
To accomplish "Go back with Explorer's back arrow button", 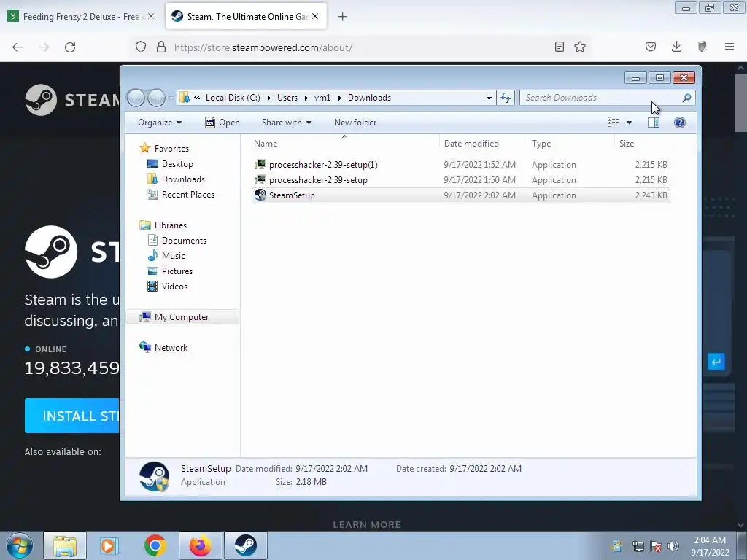I will pos(136,98).
